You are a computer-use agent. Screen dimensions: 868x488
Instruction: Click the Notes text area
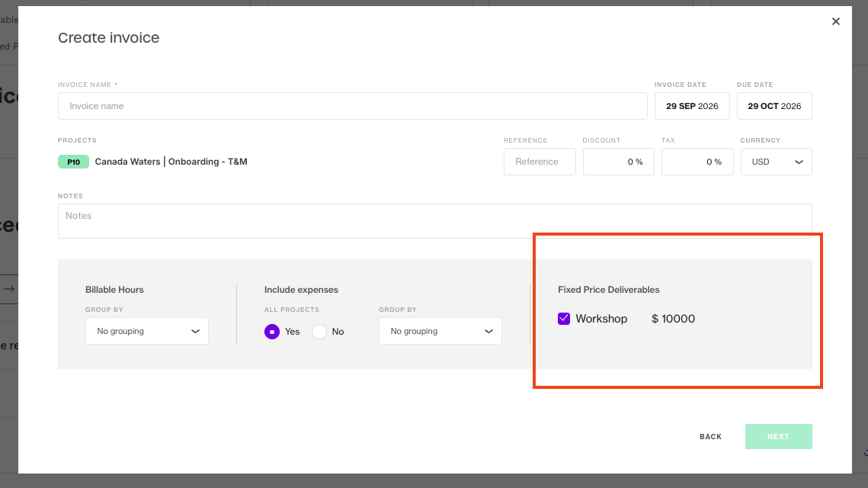coord(434,221)
